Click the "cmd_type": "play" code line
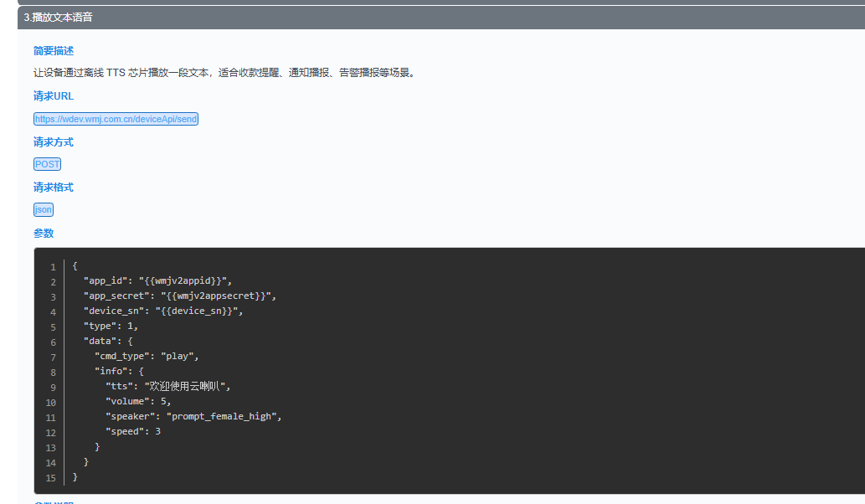Viewport: 865px width, 504px height. click(x=147, y=356)
